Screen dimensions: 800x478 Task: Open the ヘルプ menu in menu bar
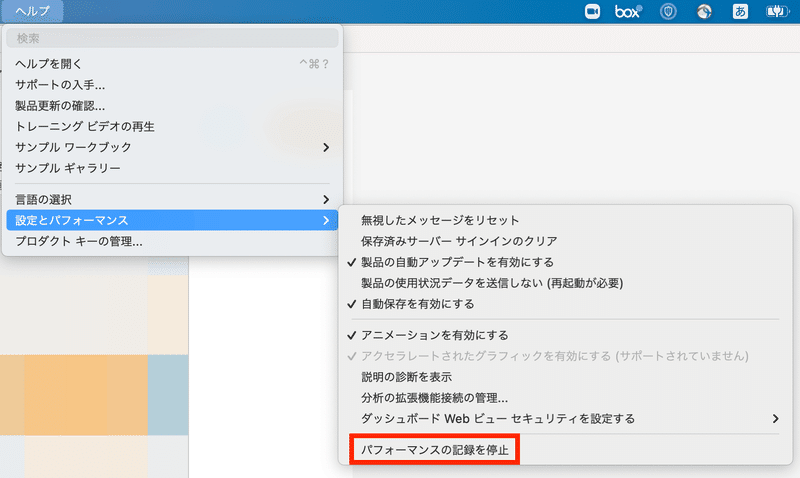pos(32,11)
